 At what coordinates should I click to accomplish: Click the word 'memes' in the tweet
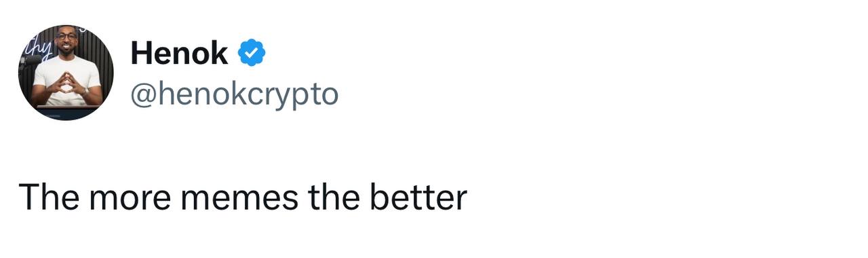tap(240, 198)
